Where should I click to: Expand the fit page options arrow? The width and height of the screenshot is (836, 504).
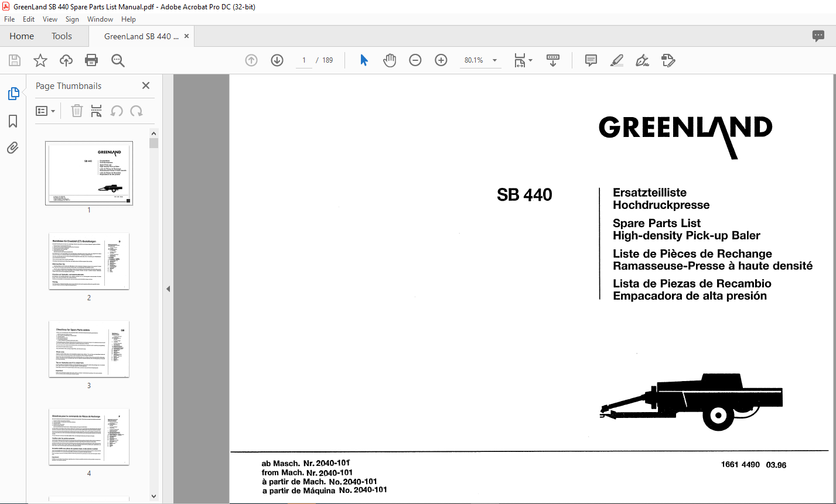531,60
